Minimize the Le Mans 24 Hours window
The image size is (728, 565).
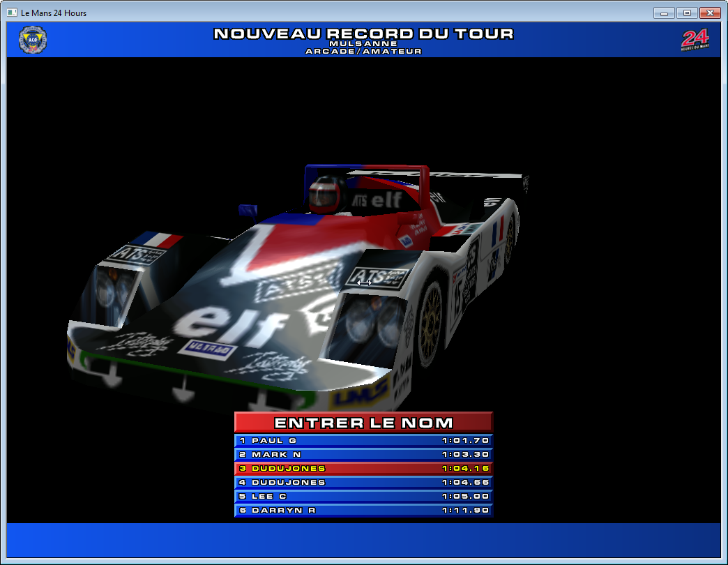tap(664, 13)
